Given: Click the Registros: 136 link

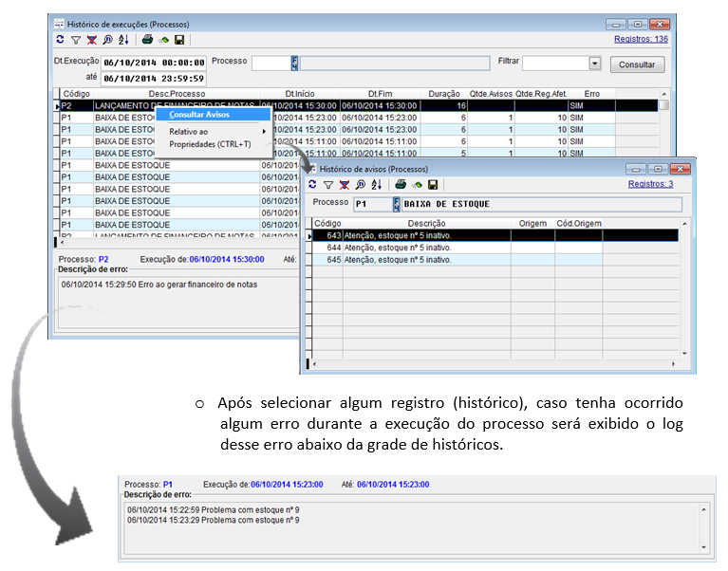Looking at the screenshot, I should (641, 39).
